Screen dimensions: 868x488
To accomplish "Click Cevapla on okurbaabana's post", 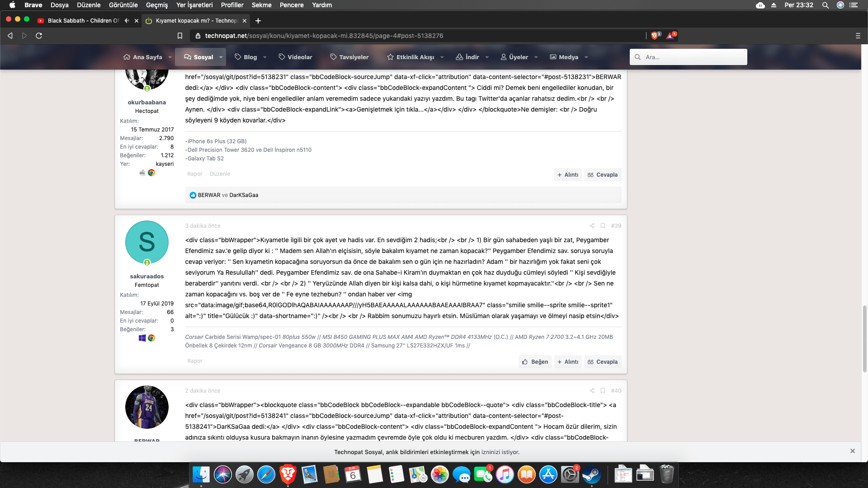I will click(x=603, y=175).
